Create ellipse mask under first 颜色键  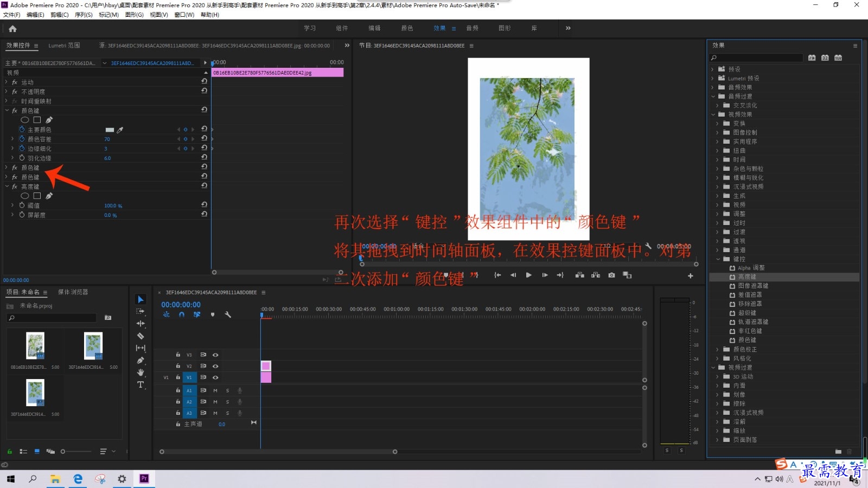[x=25, y=120]
